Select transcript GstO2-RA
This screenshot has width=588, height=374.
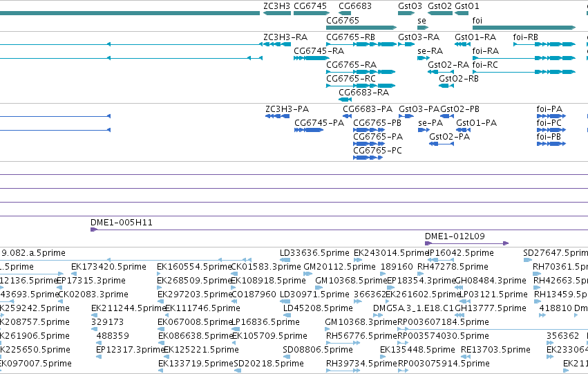coord(448,65)
